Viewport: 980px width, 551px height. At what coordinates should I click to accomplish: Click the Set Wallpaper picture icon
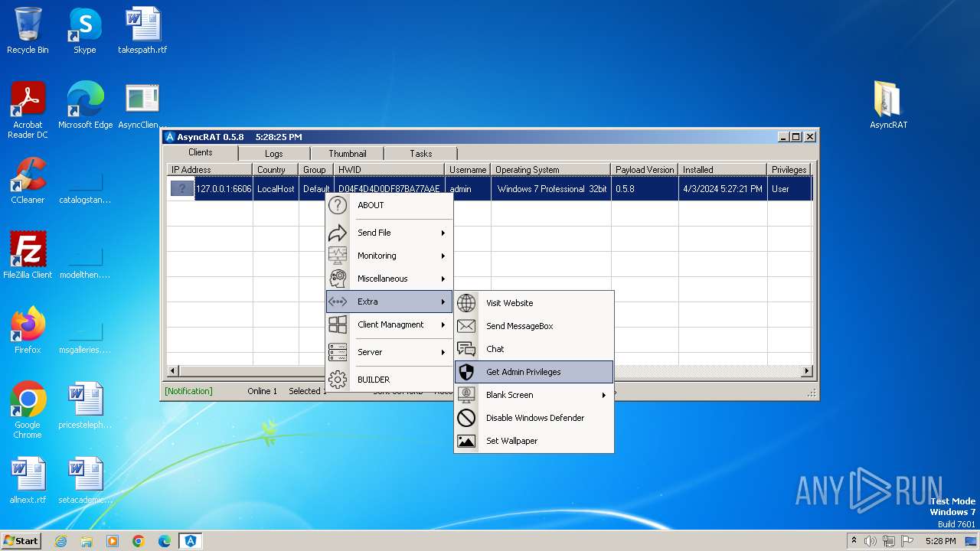466,441
